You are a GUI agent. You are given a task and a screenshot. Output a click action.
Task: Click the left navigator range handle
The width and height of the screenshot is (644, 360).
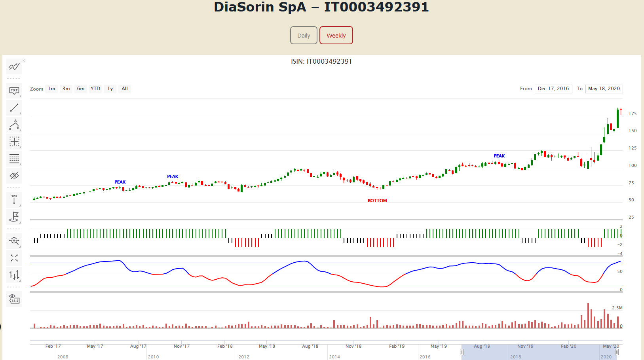point(462,352)
